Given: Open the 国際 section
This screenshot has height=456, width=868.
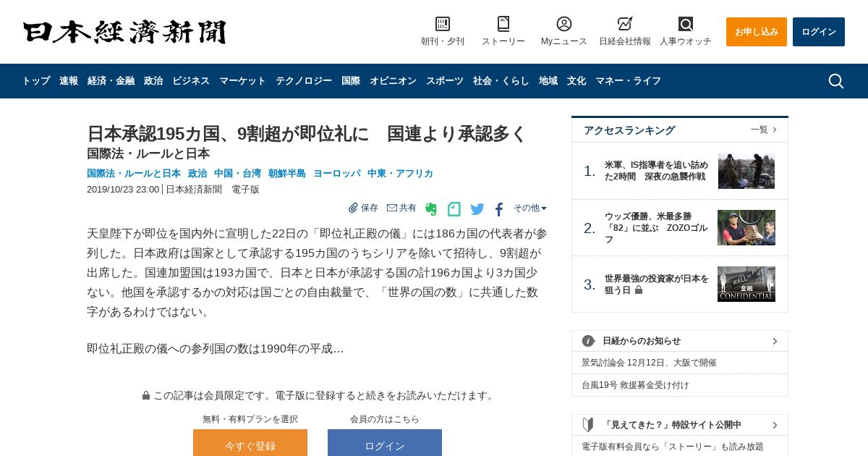Looking at the screenshot, I should (351, 81).
